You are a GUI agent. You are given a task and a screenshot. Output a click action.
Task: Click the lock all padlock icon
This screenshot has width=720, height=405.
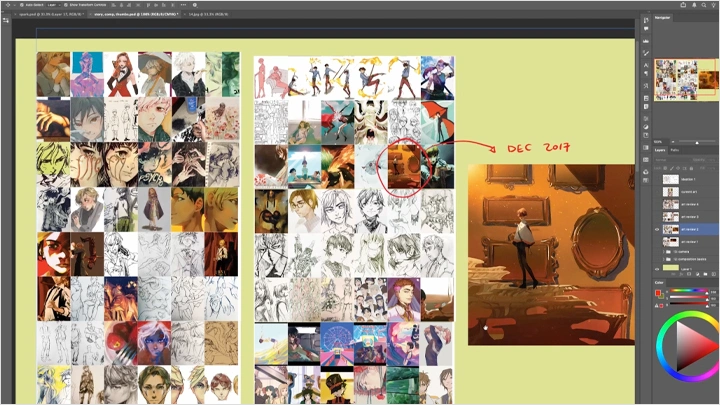pos(691,168)
